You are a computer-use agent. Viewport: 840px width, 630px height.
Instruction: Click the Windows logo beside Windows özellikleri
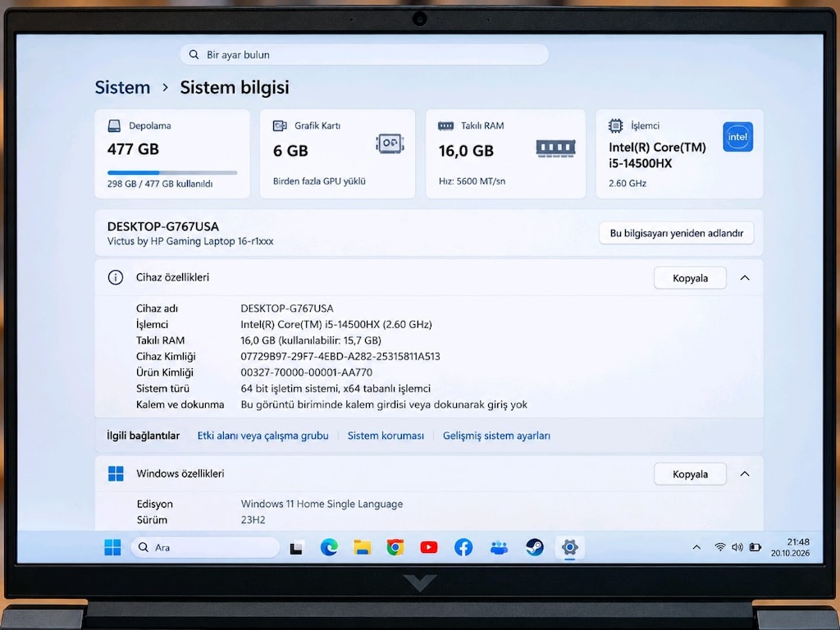(116, 473)
